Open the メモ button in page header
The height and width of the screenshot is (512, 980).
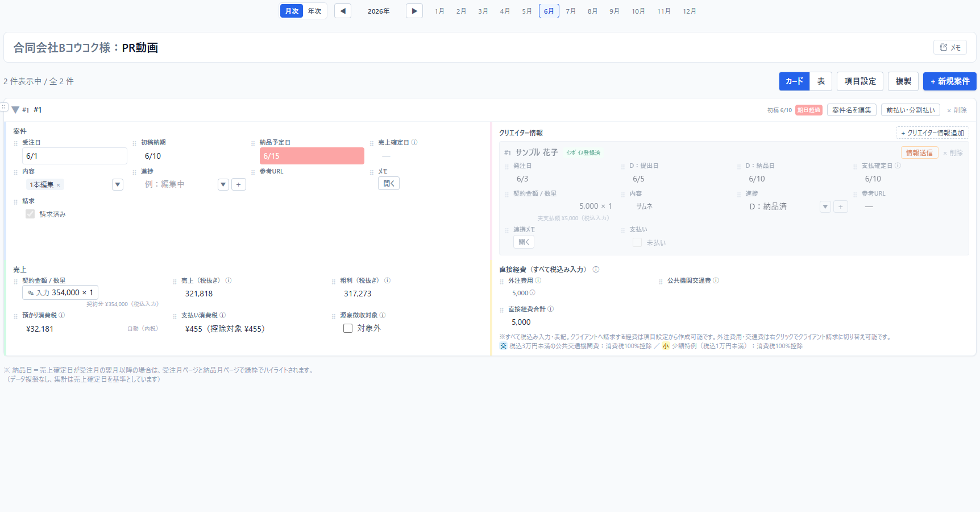(x=950, y=47)
